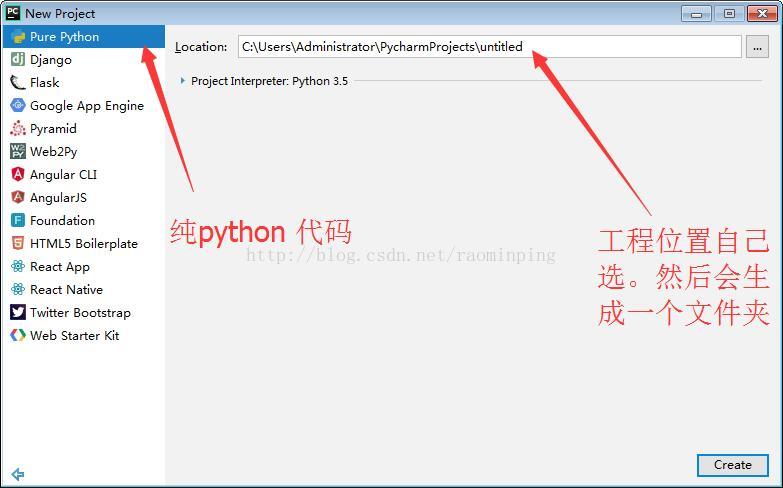Image resolution: width=783 pixels, height=488 pixels.
Task: Select the React App atom icon
Action: 18,266
